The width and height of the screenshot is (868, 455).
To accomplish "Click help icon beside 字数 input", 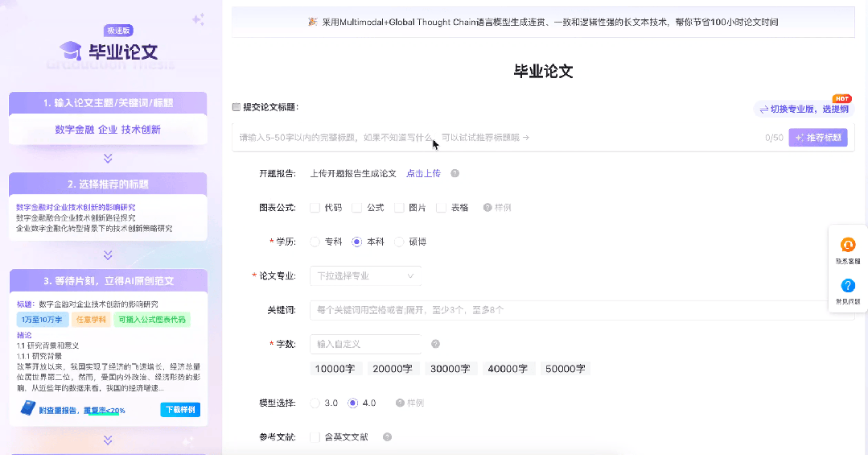I will pos(435,344).
